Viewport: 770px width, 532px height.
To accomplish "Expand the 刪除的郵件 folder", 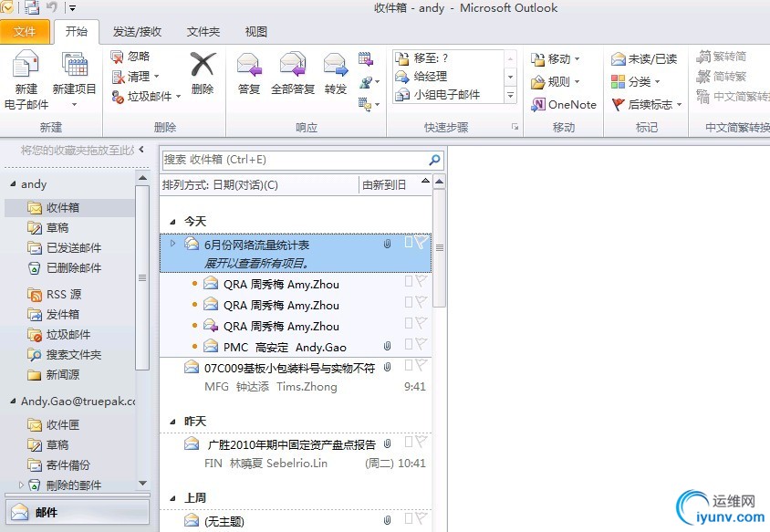I will point(21,485).
